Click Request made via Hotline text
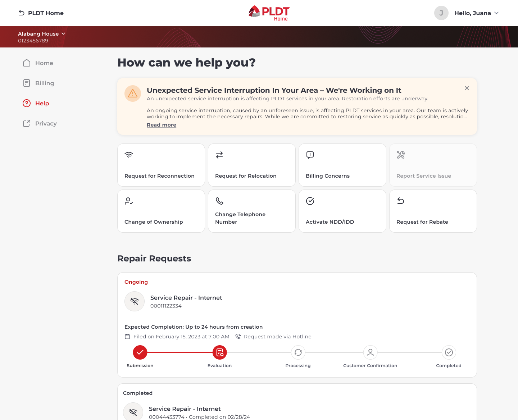The height and width of the screenshot is (420, 518). coord(278,337)
